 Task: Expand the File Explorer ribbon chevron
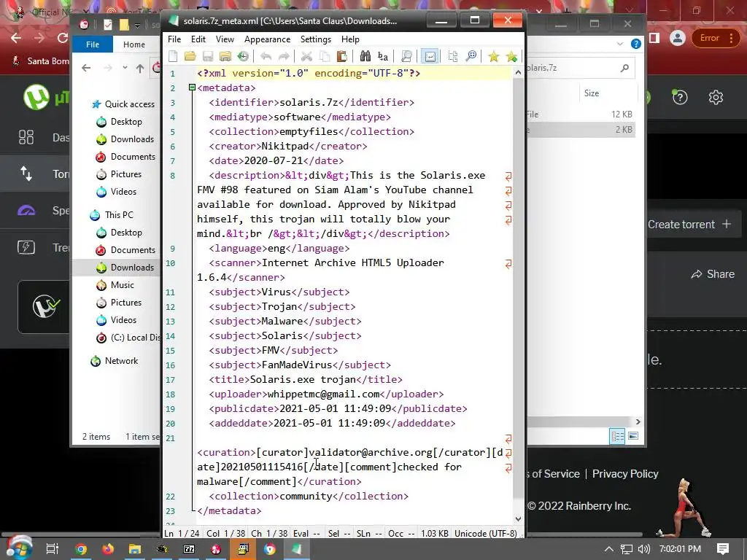(620, 44)
